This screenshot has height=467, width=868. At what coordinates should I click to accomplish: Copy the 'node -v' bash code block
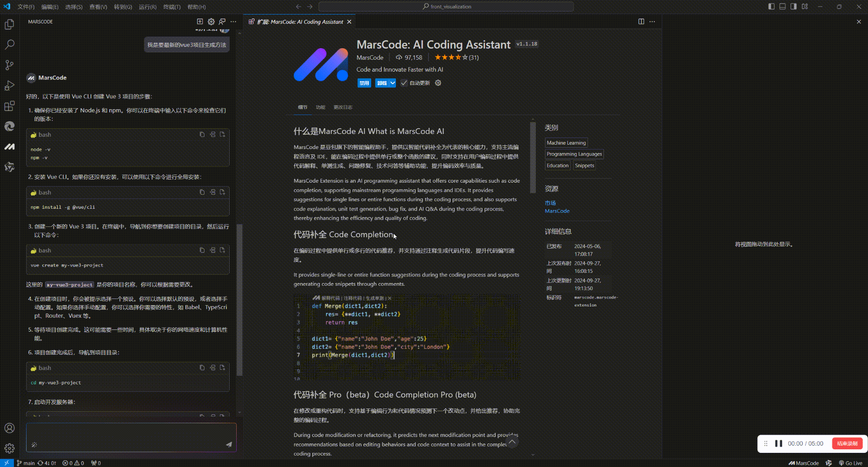[202, 134]
